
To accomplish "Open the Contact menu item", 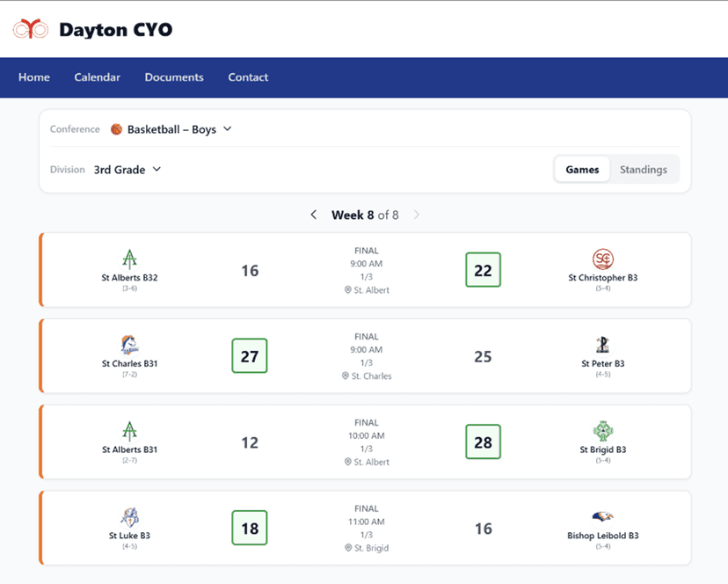I will click(248, 77).
